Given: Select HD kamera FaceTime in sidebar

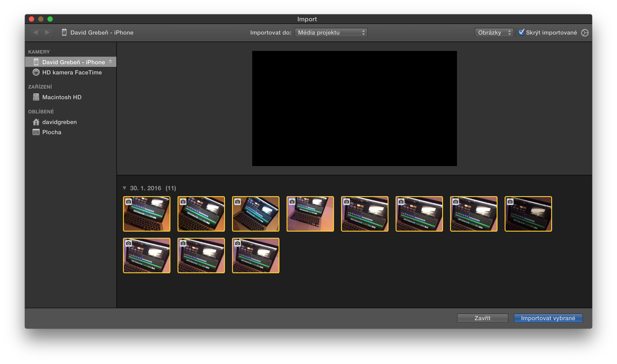Looking at the screenshot, I should pos(72,72).
